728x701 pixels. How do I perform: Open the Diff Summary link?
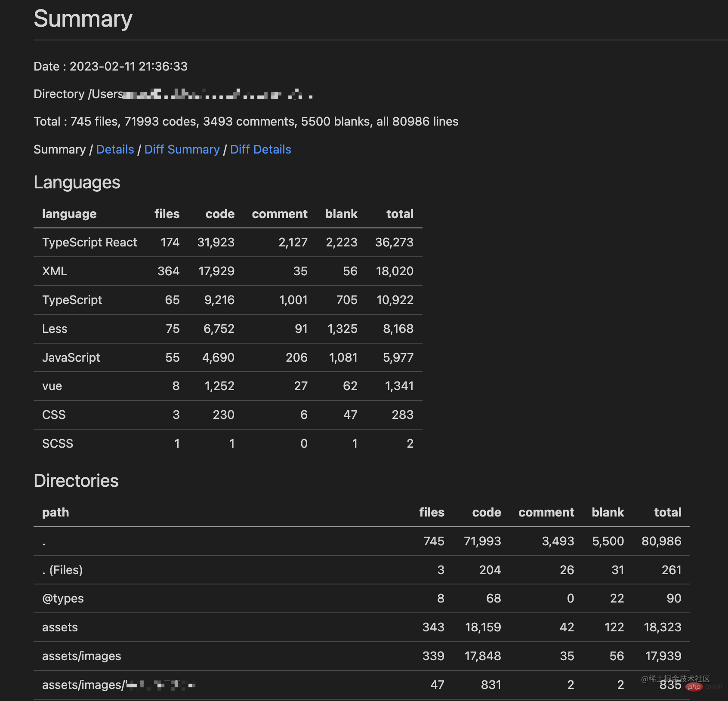pos(182,149)
